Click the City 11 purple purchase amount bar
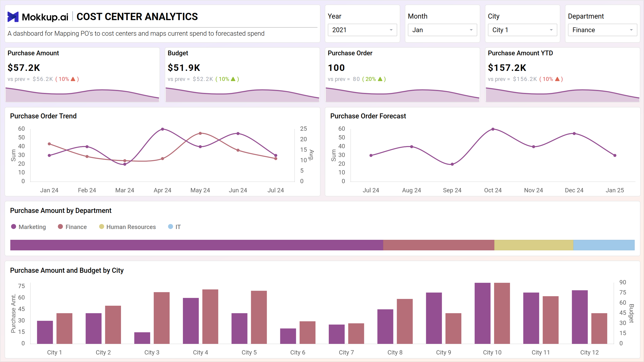Image resolution: width=644 pixels, height=362 pixels. pos(531,318)
